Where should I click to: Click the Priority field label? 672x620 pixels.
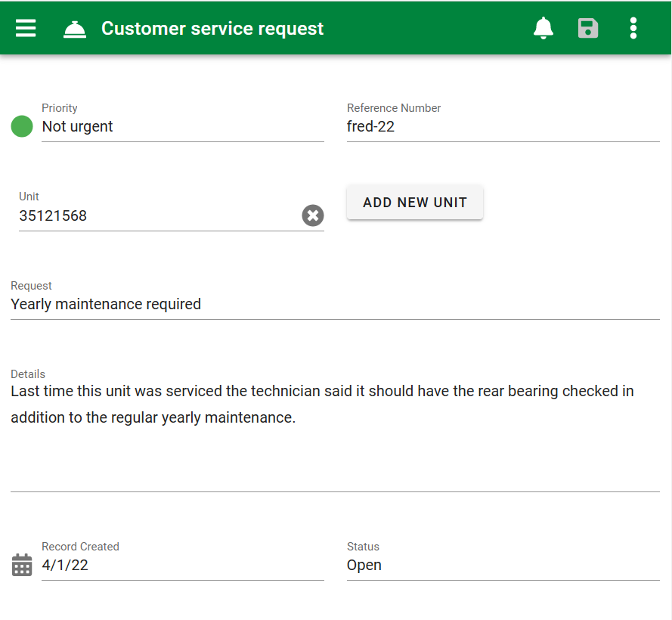point(60,107)
